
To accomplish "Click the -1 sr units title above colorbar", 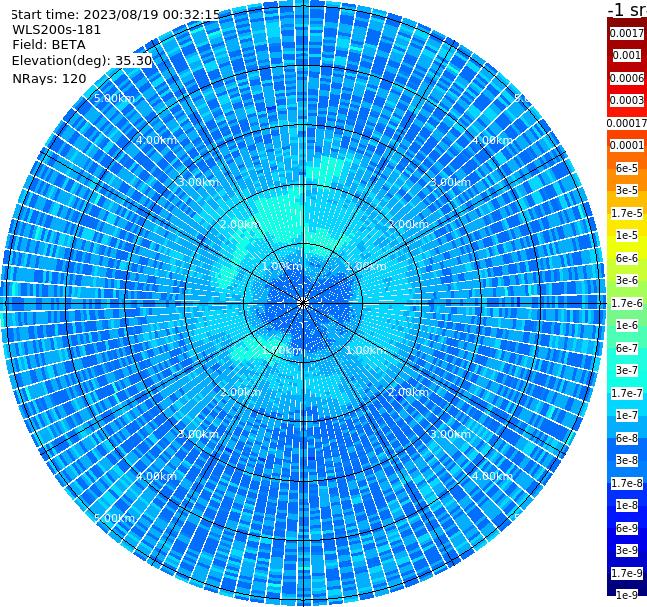I will [627, 10].
